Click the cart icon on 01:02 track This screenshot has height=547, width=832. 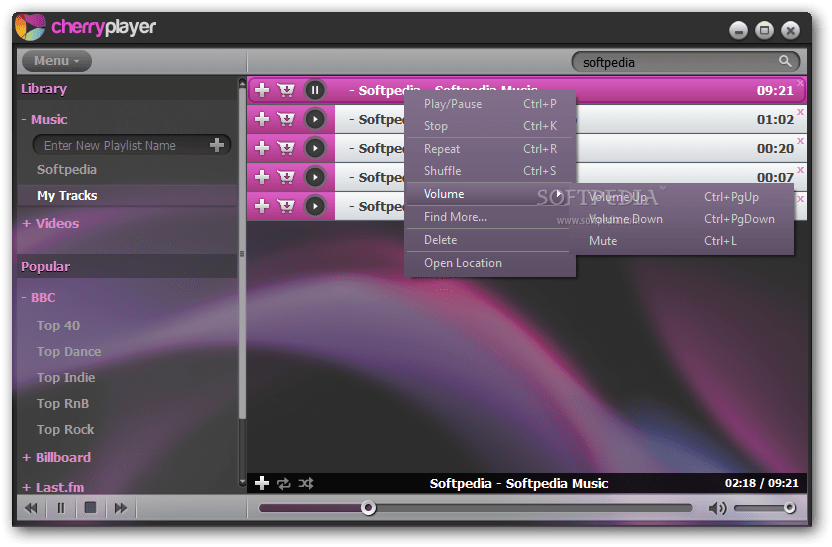tap(286, 119)
